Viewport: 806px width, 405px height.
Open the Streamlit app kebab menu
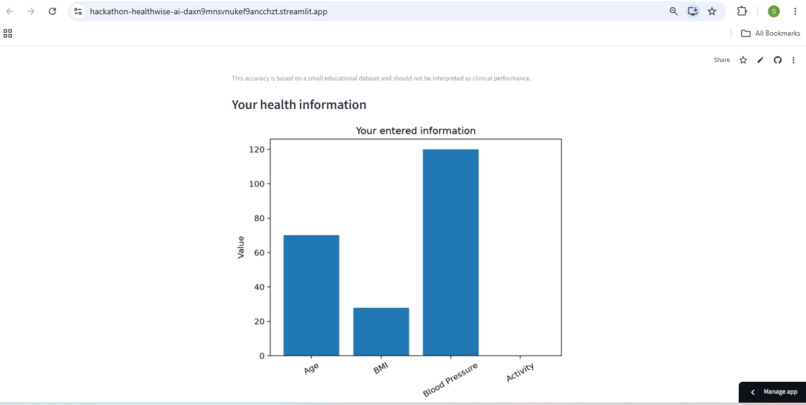click(794, 60)
